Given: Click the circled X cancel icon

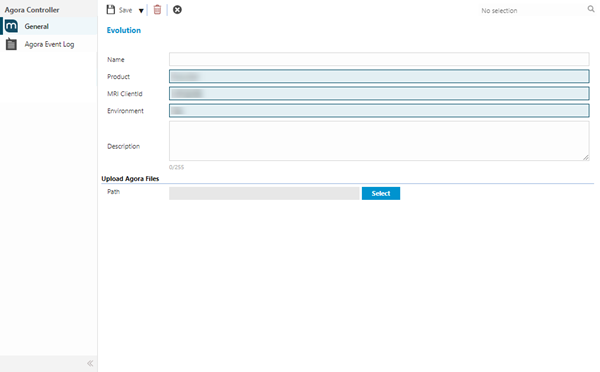Looking at the screenshot, I should tap(177, 10).
